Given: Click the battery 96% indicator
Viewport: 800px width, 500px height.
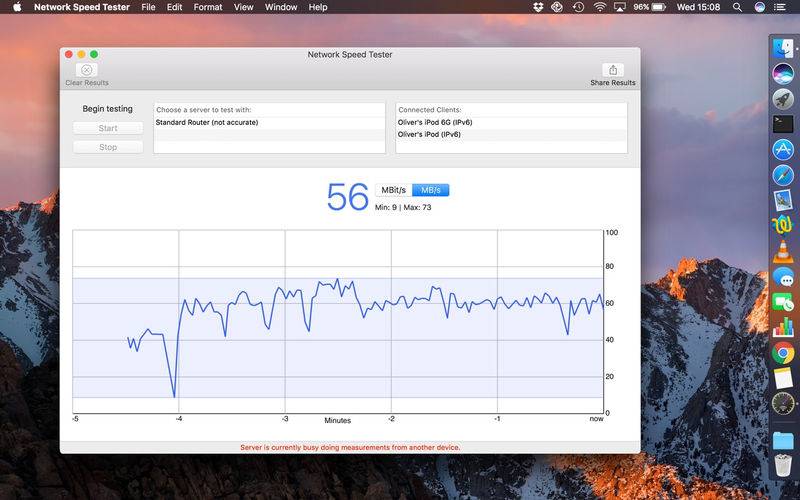Looking at the screenshot, I should [x=649, y=7].
